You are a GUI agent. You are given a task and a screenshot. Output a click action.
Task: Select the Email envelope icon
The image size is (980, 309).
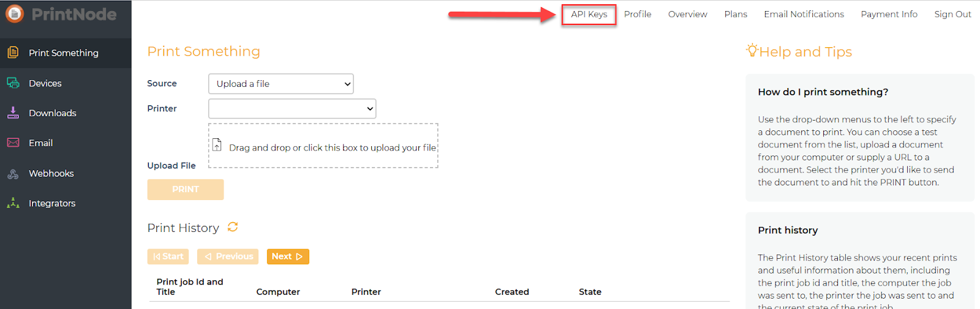coord(13,143)
